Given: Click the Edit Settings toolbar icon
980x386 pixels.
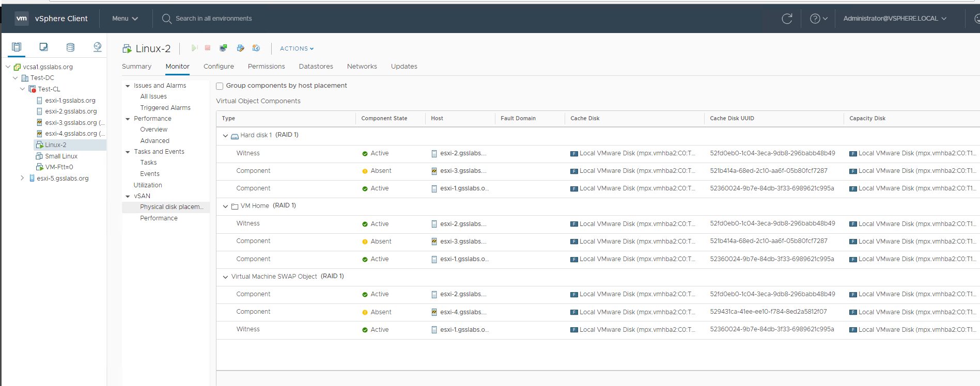Looking at the screenshot, I should coord(240,48).
